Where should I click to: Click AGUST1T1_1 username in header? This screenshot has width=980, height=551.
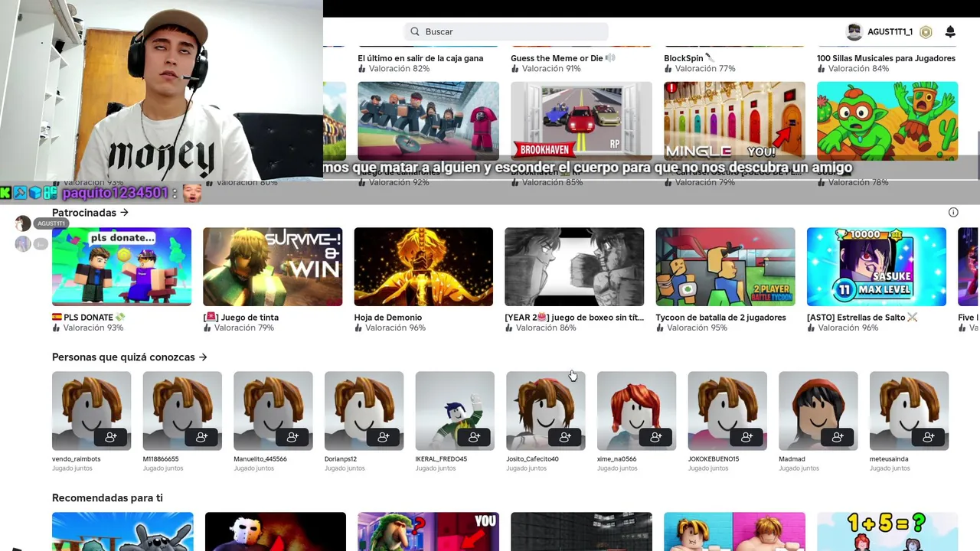[x=890, y=32]
